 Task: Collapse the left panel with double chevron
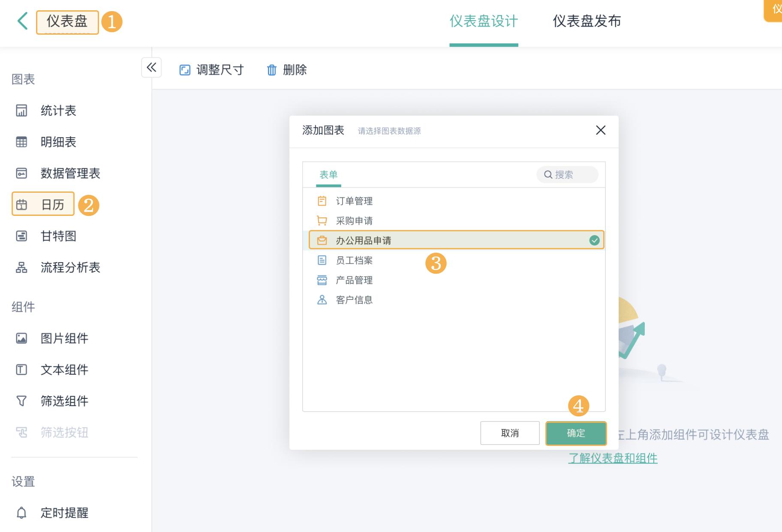[x=151, y=68]
